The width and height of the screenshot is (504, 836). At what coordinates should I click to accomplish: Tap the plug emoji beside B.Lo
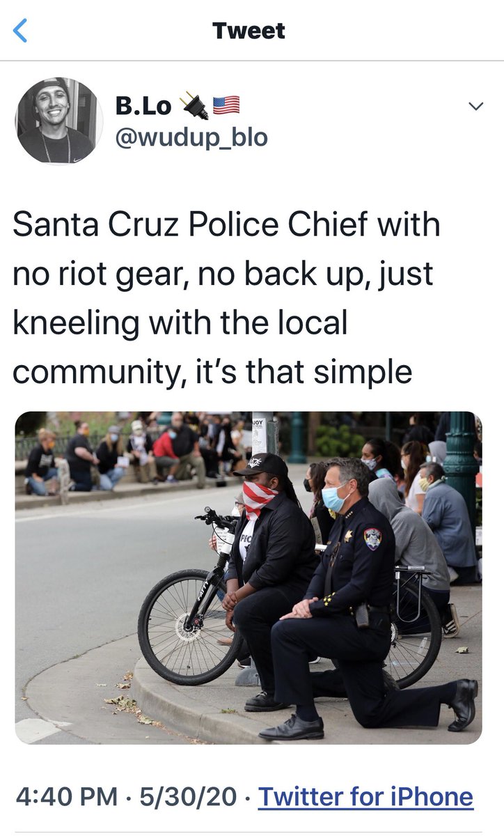(193, 106)
